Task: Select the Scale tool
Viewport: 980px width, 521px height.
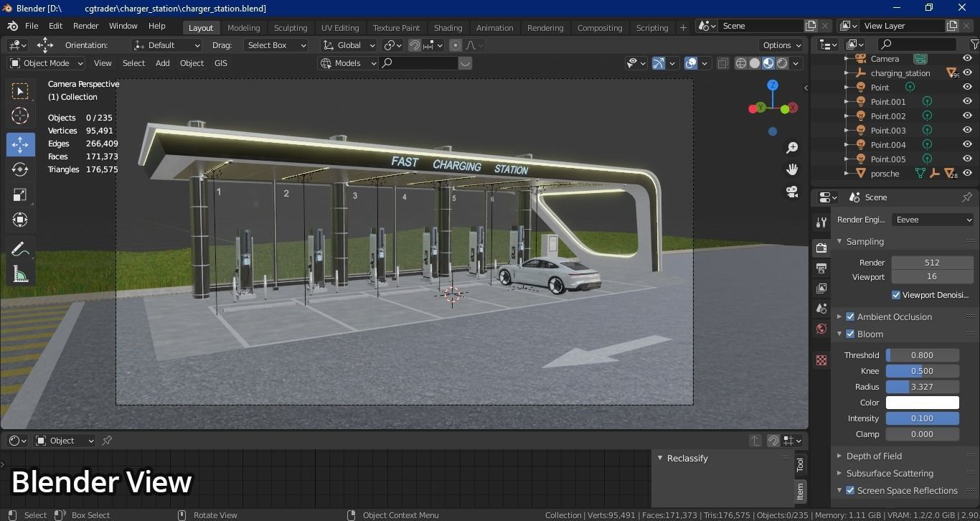Action: 20,194
